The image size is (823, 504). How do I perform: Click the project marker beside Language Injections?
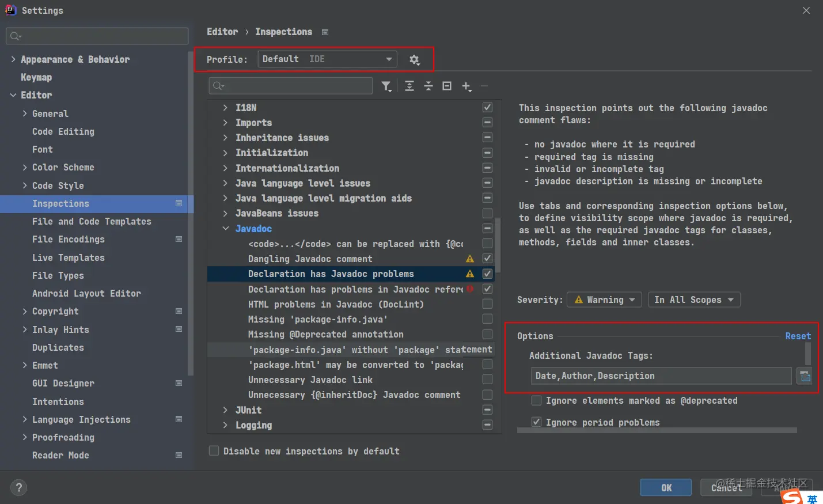[x=179, y=419]
